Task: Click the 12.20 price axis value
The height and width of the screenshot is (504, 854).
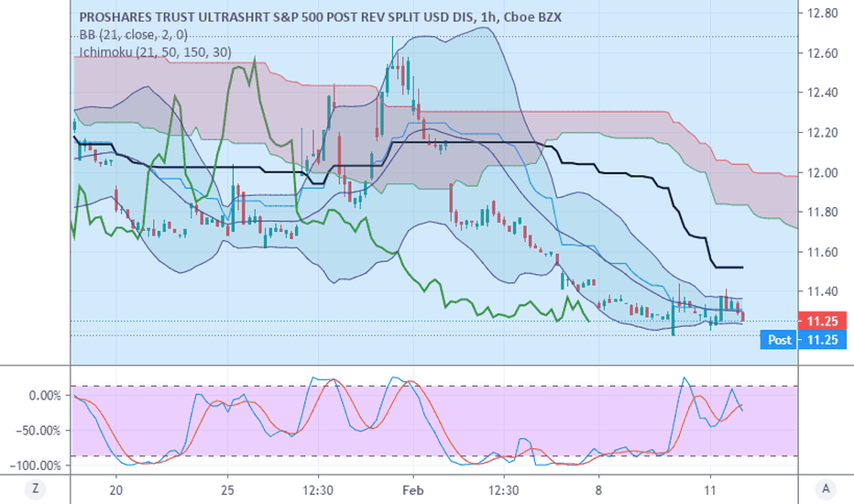Action: (823, 132)
